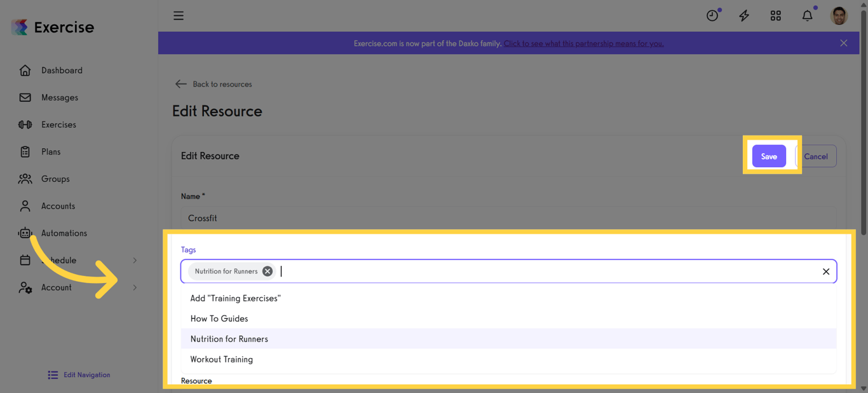Click the Exercises dumbbell icon
Screen dimensions: 868x393
(25, 125)
